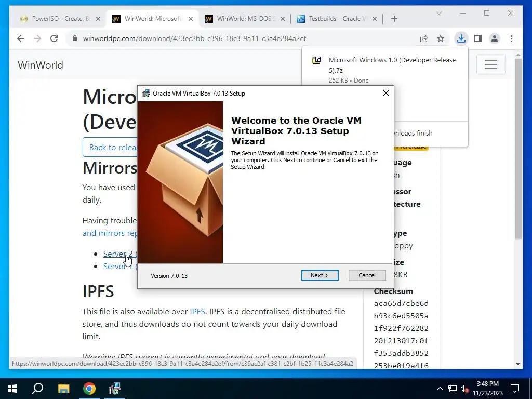Download from Server 1 mirror
This screenshot has height=399, width=532.
click(x=118, y=267)
